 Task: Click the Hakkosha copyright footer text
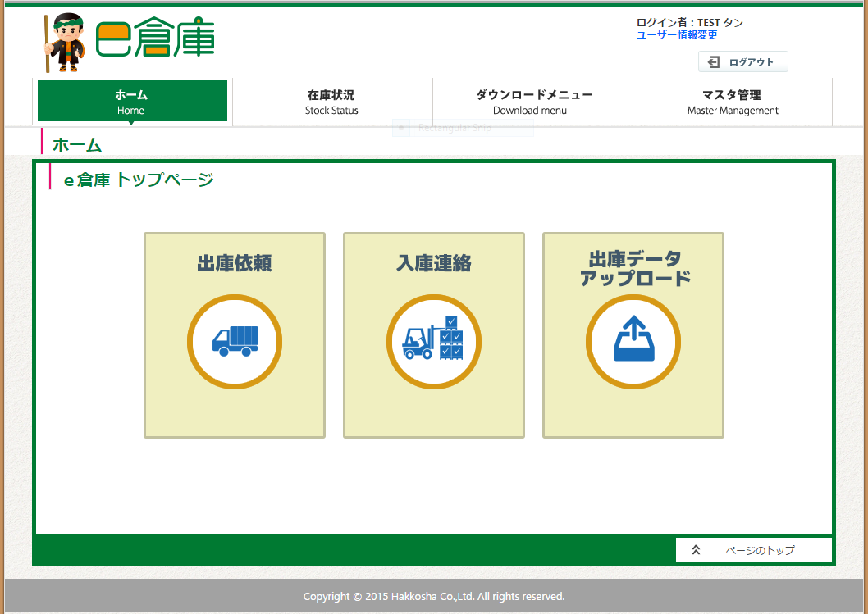[x=433, y=596]
